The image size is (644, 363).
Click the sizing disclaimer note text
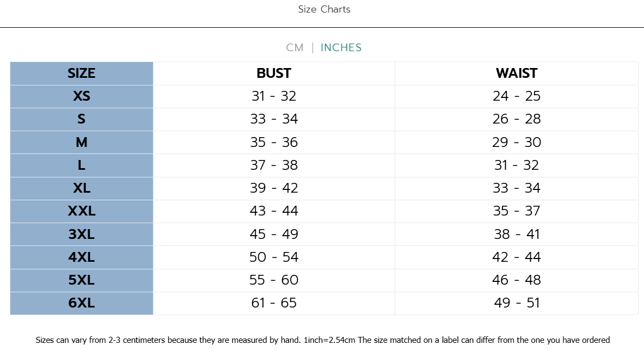(x=323, y=340)
